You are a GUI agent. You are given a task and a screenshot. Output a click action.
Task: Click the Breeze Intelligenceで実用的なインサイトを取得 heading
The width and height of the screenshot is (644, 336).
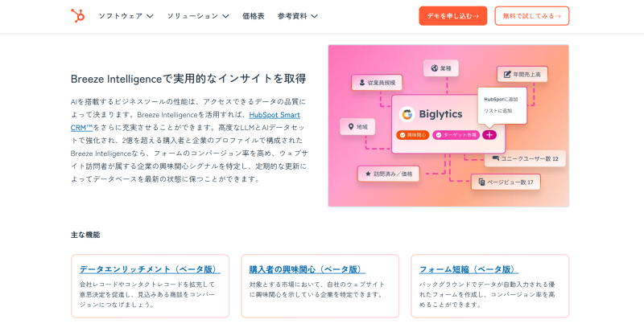pos(188,79)
